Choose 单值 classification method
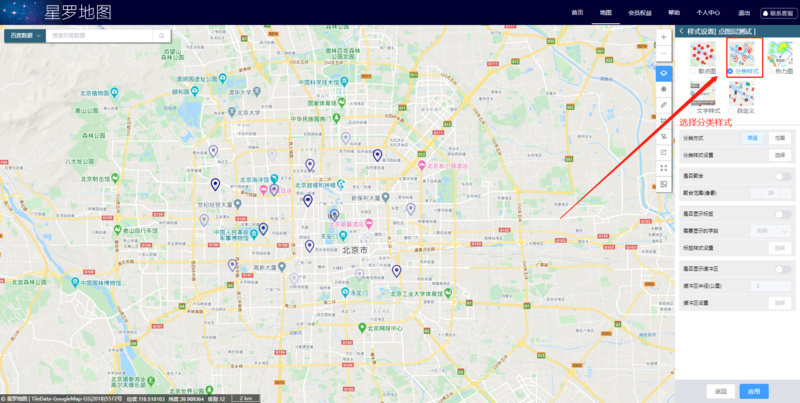 click(753, 138)
